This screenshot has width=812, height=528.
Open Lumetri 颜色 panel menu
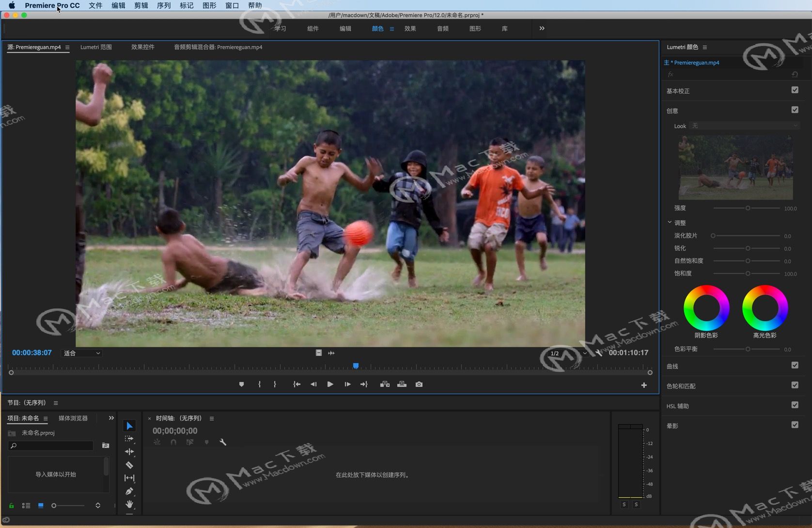[x=705, y=47]
